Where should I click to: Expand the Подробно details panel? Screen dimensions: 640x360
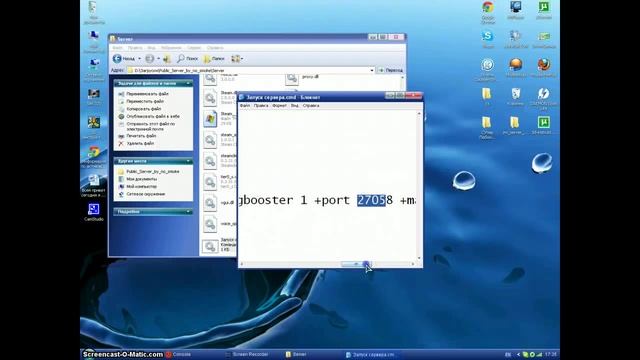(188, 211)
